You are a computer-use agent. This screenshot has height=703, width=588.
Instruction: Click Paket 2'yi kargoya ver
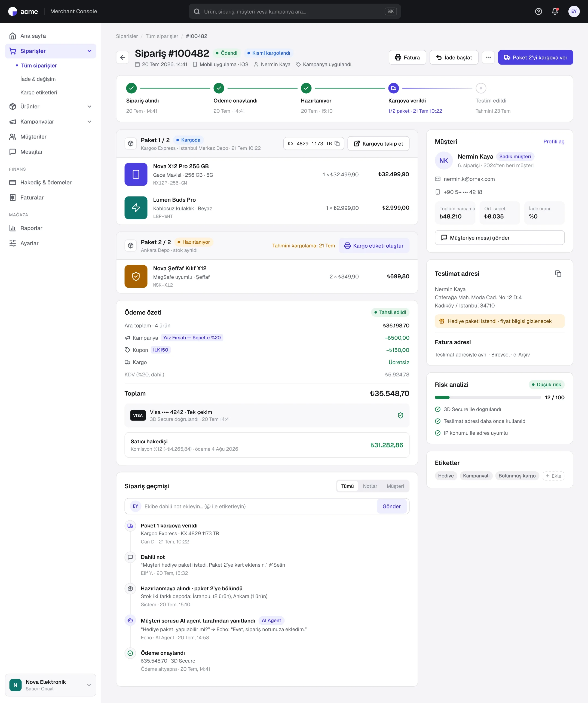pos(535,57)
